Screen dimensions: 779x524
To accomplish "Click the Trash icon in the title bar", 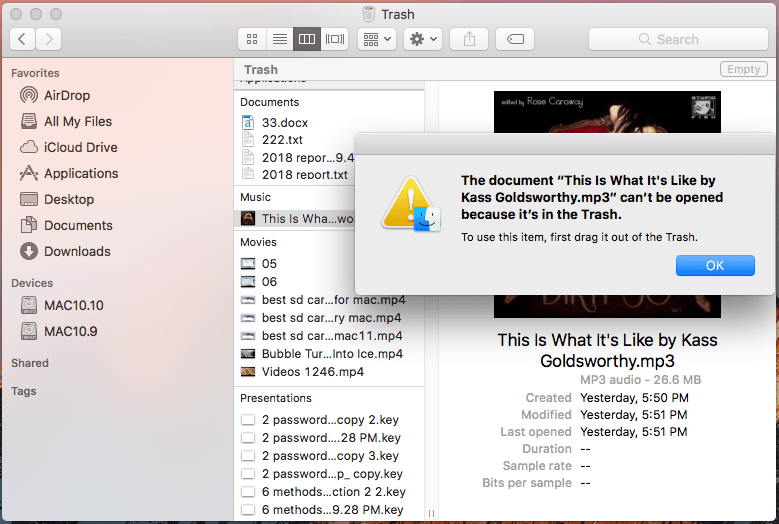I will pyautogui.click(x=369, y=14).
